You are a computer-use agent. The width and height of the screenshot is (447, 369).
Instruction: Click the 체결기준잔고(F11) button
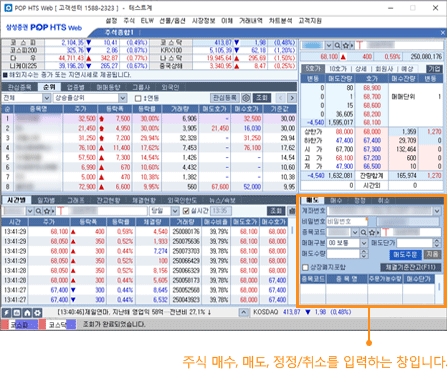tap(411, 267)
